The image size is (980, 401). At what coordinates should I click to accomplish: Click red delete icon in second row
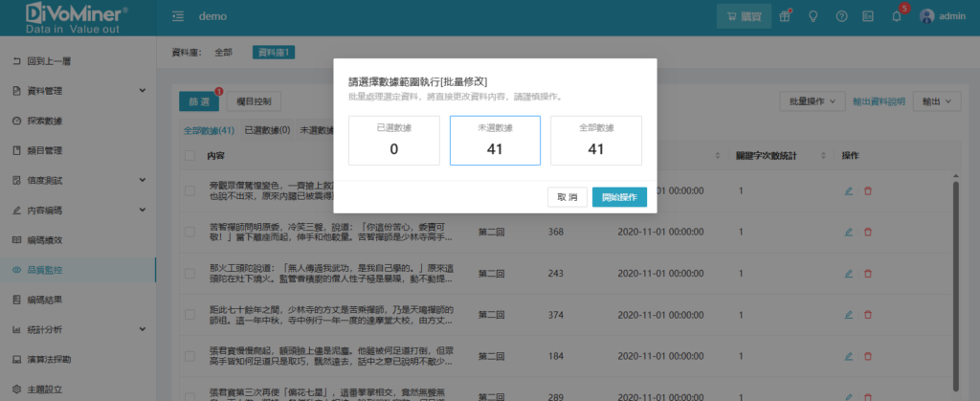click(868, 232)
